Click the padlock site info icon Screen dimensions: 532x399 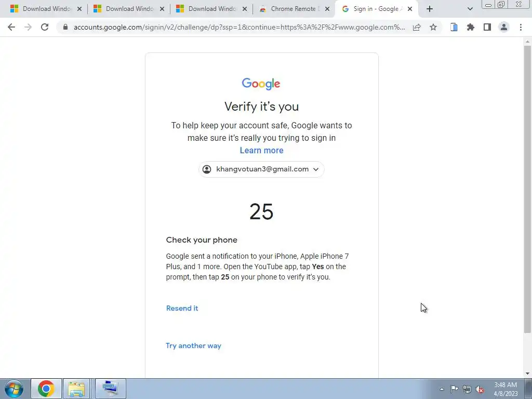coord(65,27)
